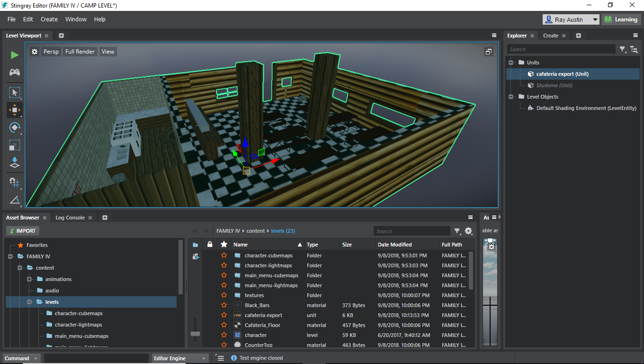Select the Move tool in the viewport toolbar
This screenshot has width=644, height=364.
click(x=14, y=110)
